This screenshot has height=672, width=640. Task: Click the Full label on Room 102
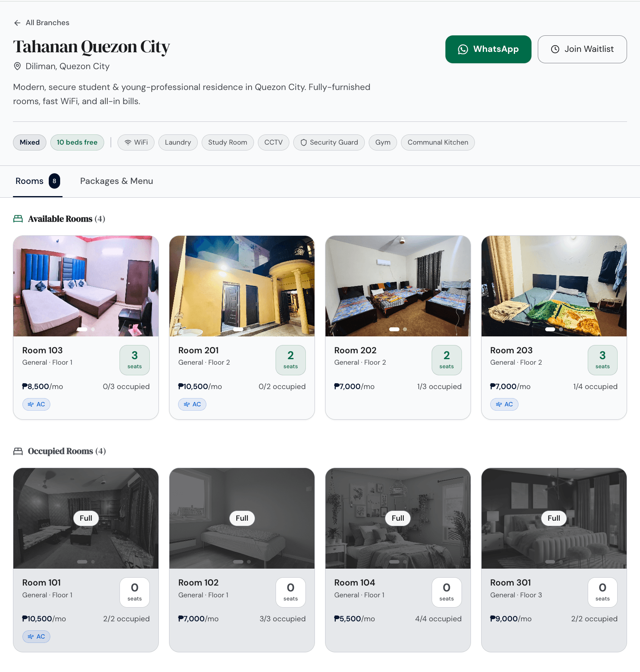(x=242, y=518)
